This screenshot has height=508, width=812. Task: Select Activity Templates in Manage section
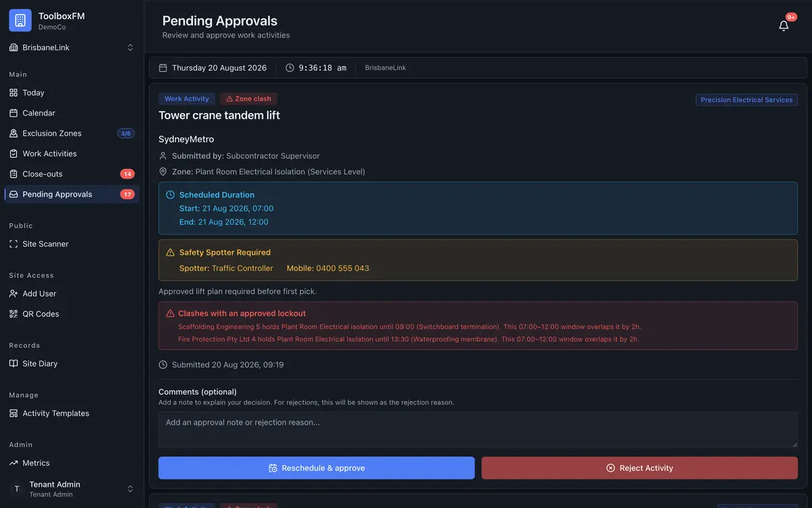(72, 413)
